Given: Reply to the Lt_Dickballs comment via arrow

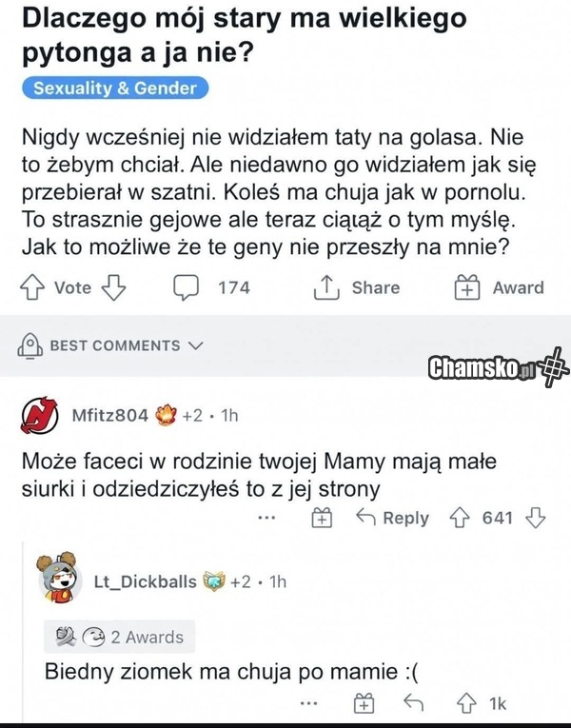Looking at the screenshot, I should (x=414, y=704).
